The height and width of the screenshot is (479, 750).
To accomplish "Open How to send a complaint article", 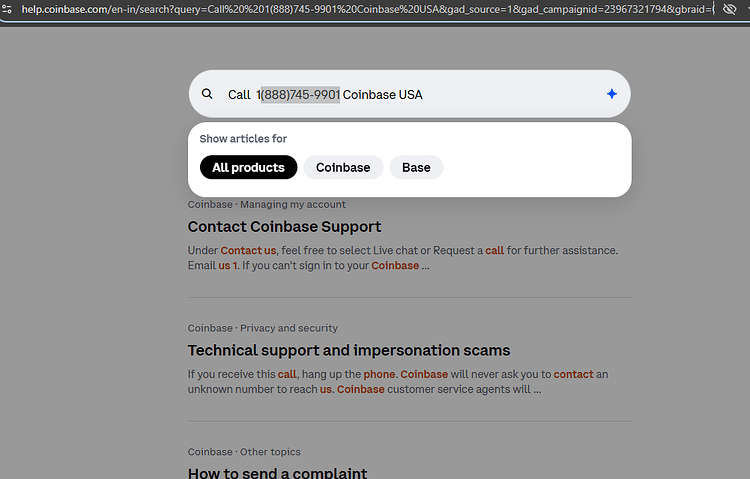I will [x=277, y=473].
